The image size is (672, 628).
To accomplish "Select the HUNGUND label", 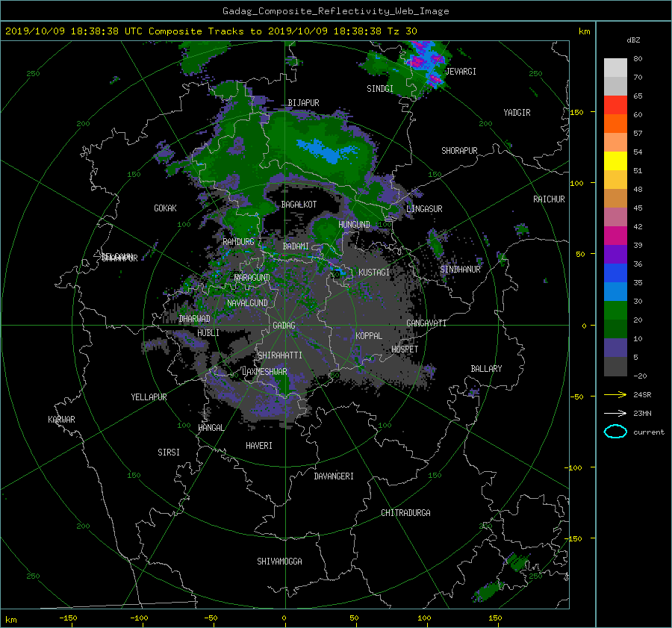I will tap(354, 225).
